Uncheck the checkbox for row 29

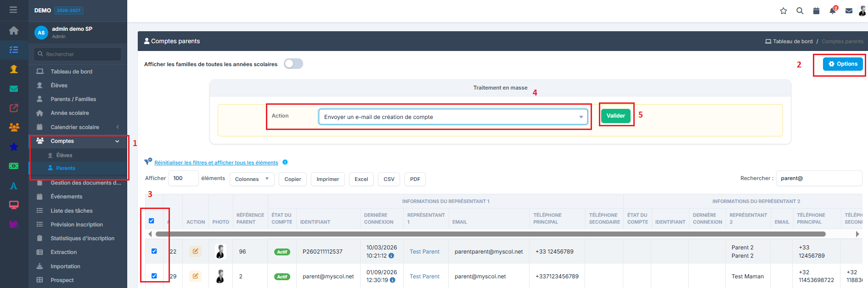[x=154, y=276]
